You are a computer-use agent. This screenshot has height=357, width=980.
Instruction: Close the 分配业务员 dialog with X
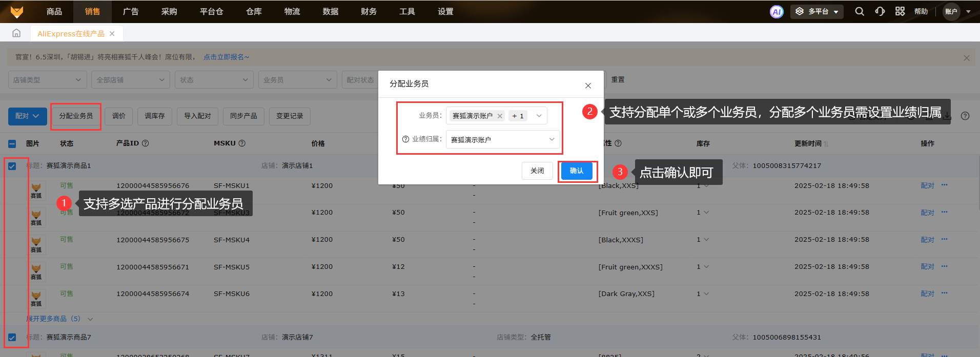pyautogui.click(x=588, y=86)
